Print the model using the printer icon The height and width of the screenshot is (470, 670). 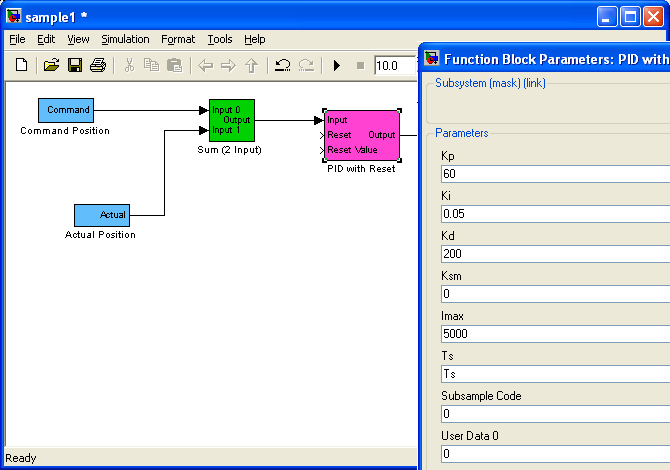coord(98,65)
